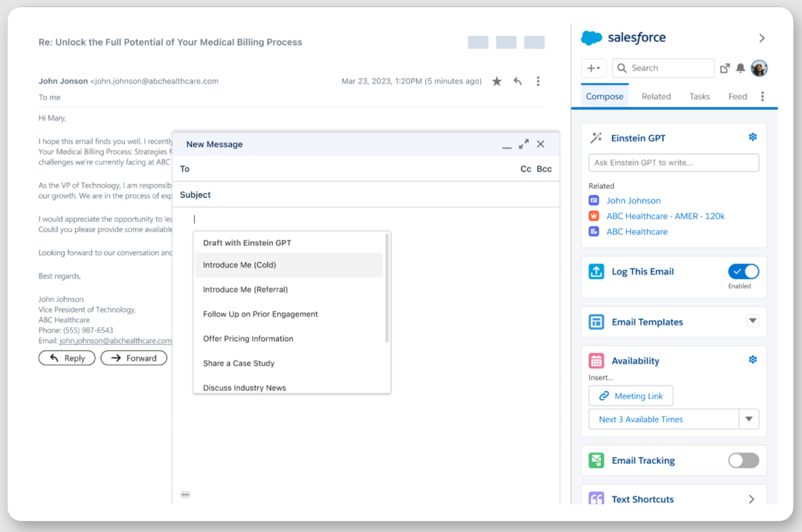The height and width of the screenshot is (532, 802).
Task: Click the Email Tracking envelope icon
Action: click(596, 460)
